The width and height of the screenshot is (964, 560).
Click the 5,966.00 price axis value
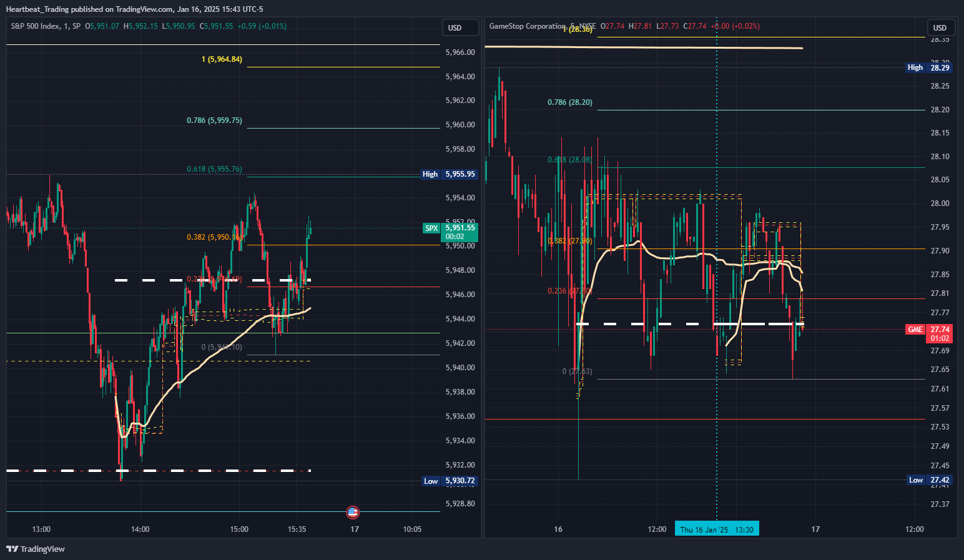(460, 52)
